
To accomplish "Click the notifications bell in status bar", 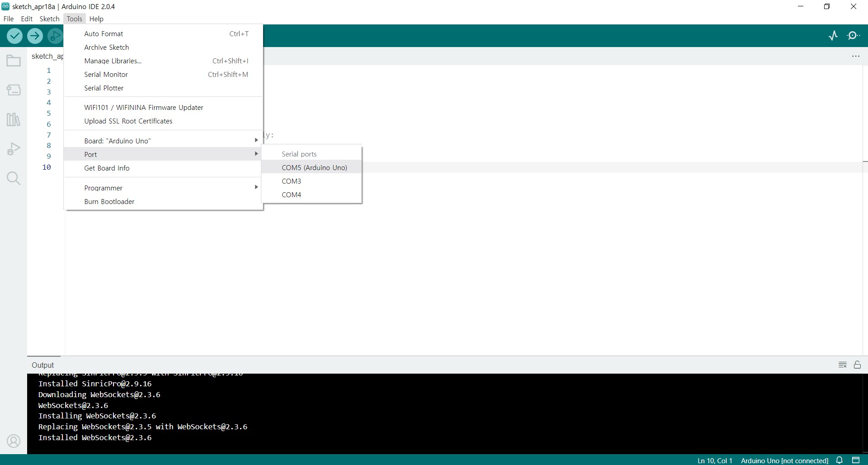I will 840,460.
